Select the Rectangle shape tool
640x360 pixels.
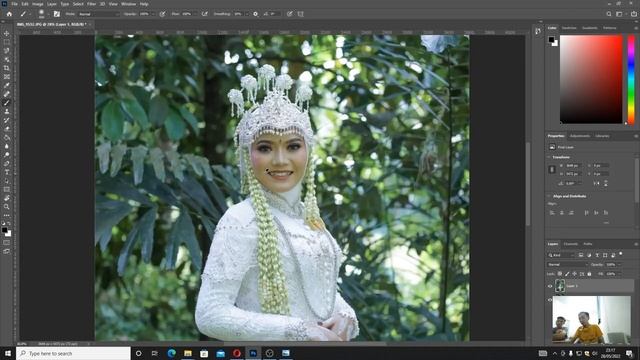pyautogui.click(x=7, y=189)
